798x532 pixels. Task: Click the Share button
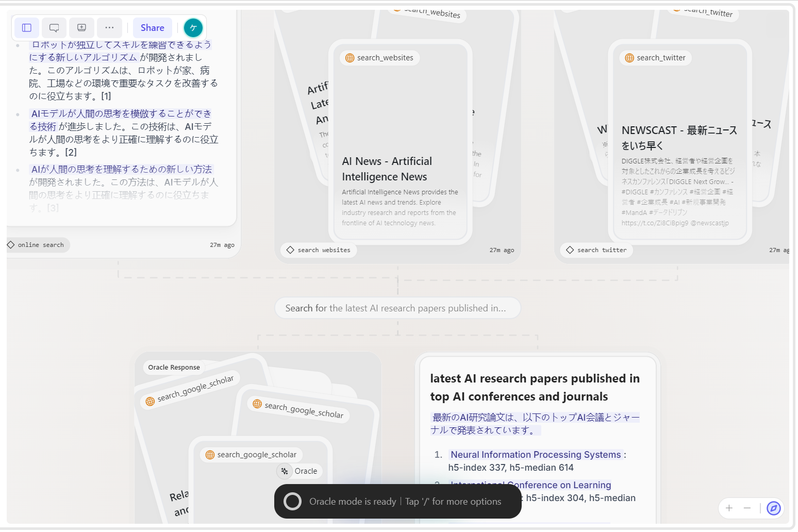pyautogui.click(x=152, y=28)
